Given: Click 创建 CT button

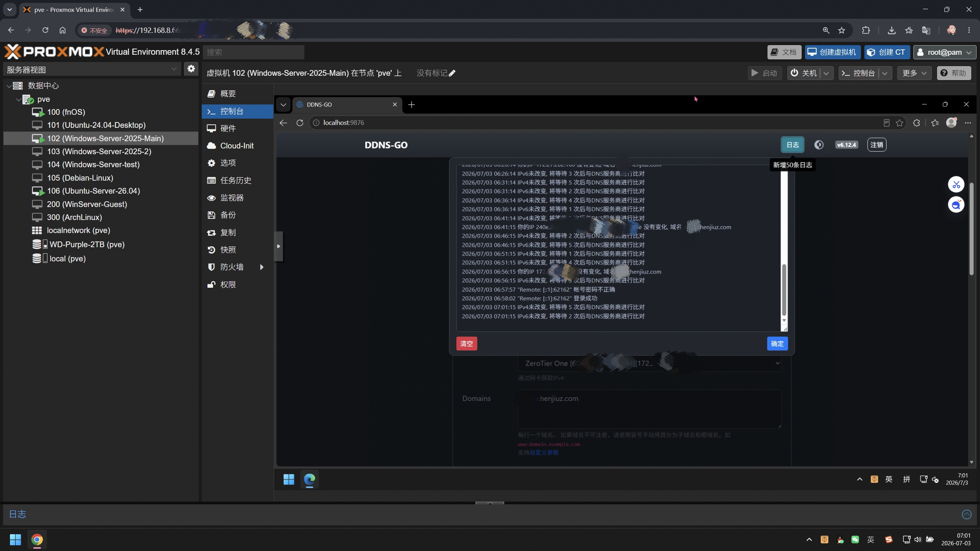Looking at the screenshot, I should tap(887, 52).
